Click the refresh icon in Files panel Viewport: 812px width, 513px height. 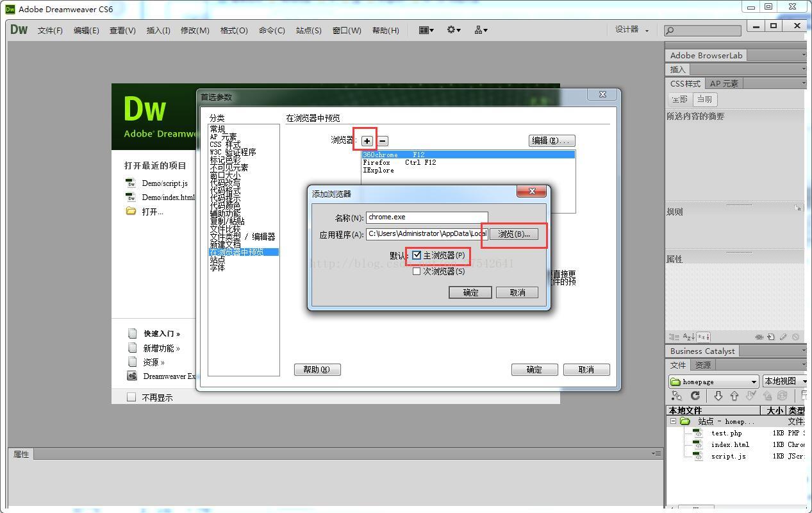tap(695, 396)
